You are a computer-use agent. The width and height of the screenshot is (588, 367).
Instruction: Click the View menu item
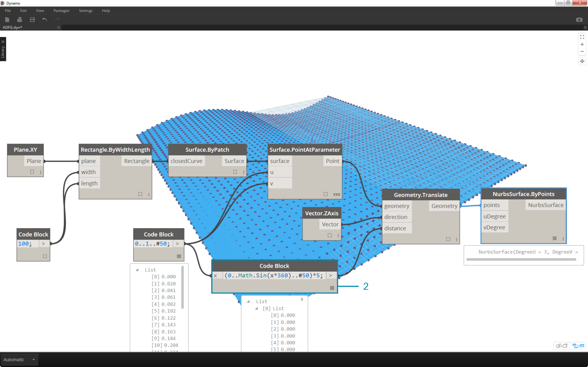40,10
